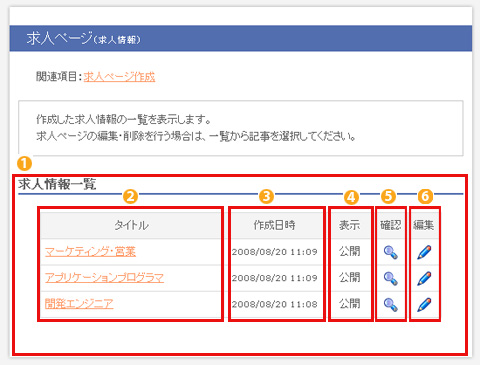Edit 開発エンジニア with the pencil icon
The width and height of the screenshot is (480, 365).
pos(424,304)
